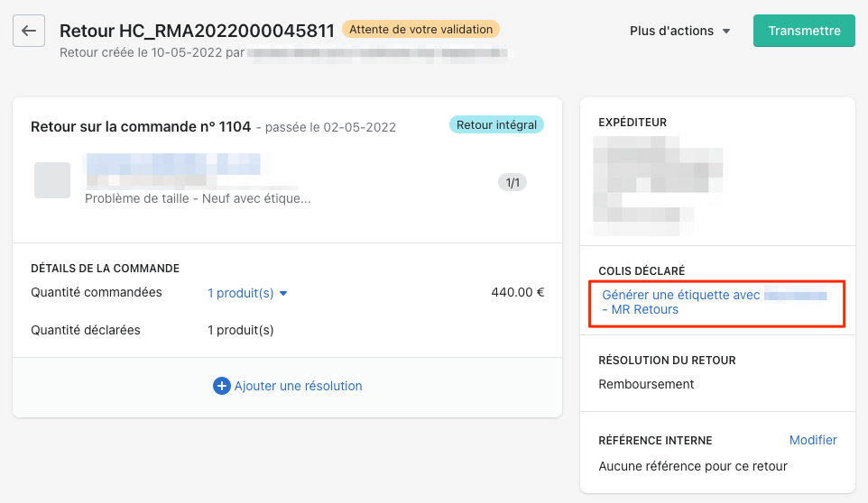Viewport: 868px width, 503px height.
Task: Click the 440.00 € order amount
Action: (x=517, y=293)
